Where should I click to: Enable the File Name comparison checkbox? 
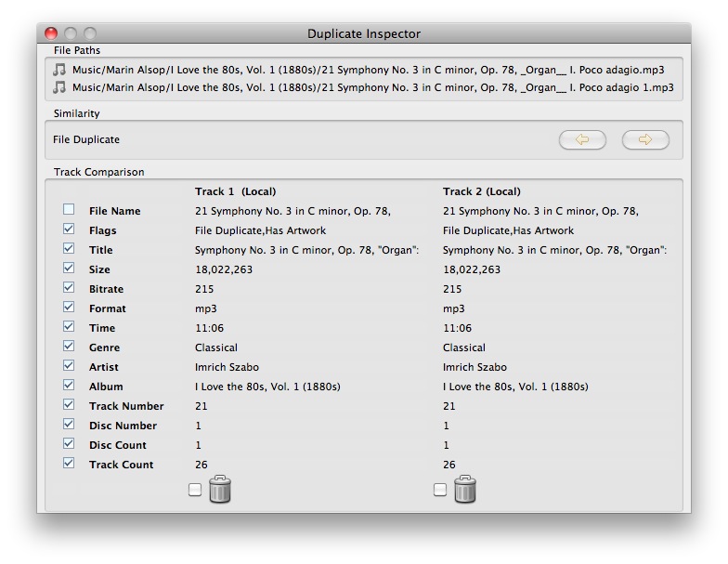[69, 210]
